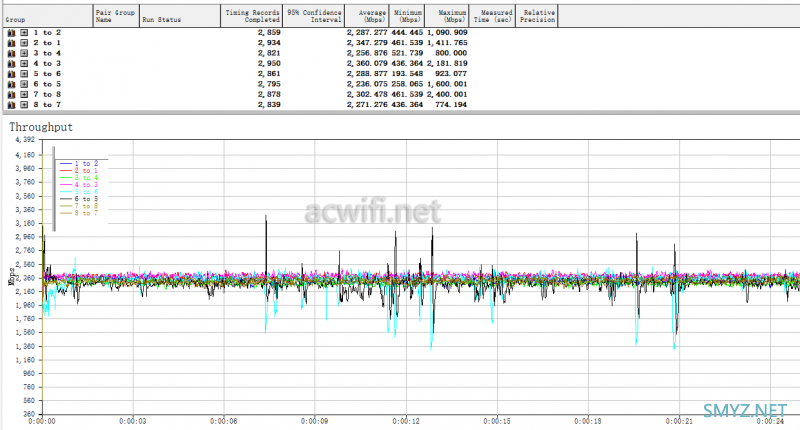The width and height of the screenshot is (800, 430).
Task: Click the Pair Group Name column header
Action: pos(116,16)
